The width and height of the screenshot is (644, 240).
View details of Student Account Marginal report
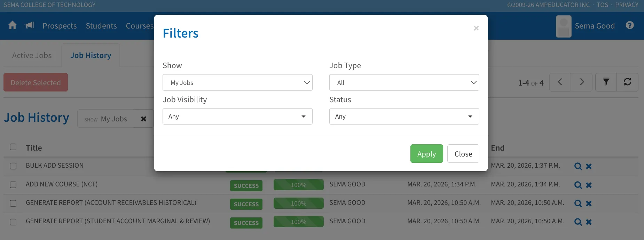[578, 222]
